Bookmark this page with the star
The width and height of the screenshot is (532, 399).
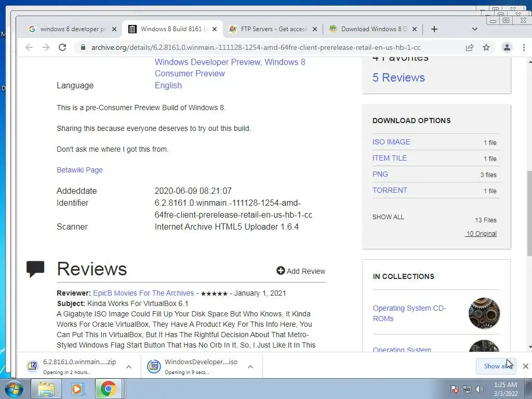[486, 47]
